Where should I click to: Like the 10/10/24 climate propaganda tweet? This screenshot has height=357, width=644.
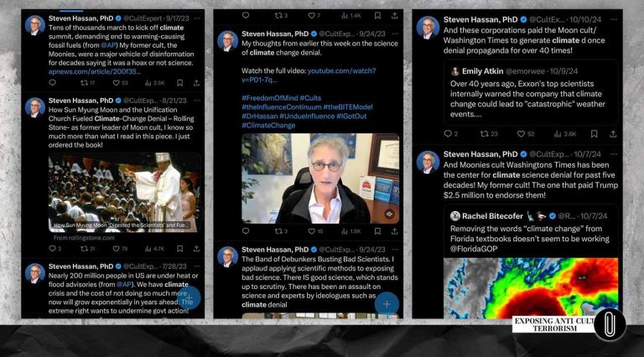tap(520, 133)
